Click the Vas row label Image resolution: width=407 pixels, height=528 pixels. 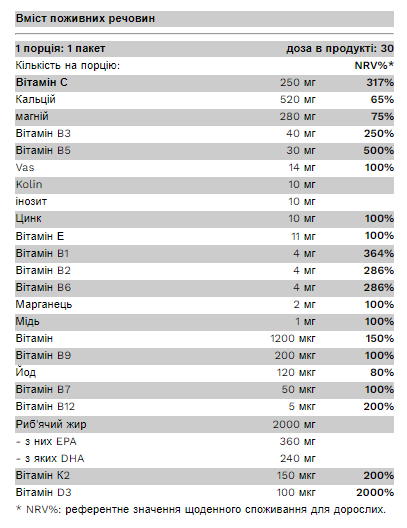tap(25, 168)
